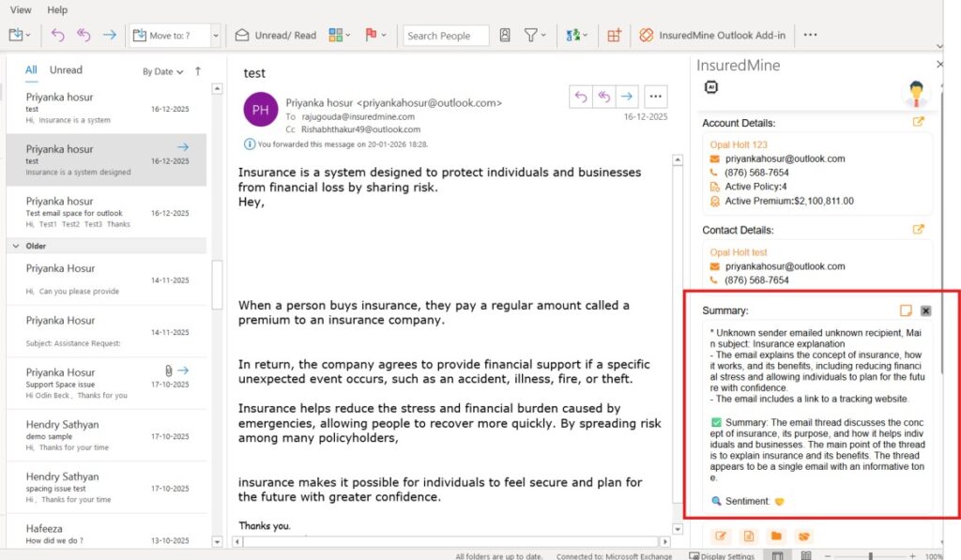The image size is (961, 560).
Task: Switch to reading view in status bar
Action: [806, 556]
